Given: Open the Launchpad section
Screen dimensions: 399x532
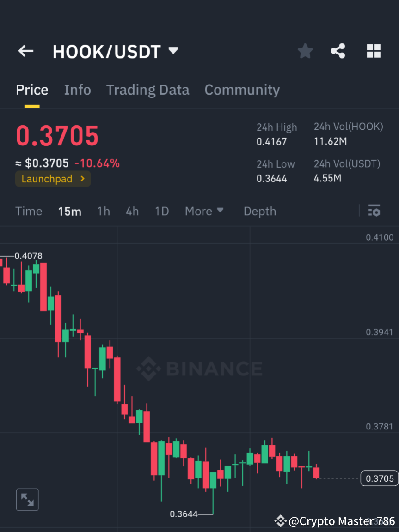Looking at the screenshot, I should pyautogui.click(x=53, y=179).
